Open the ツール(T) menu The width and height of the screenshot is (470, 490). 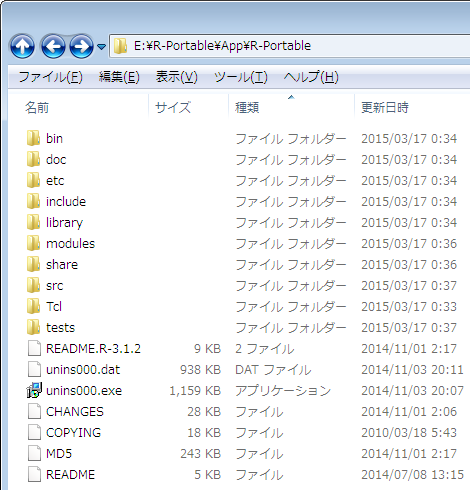241,77
